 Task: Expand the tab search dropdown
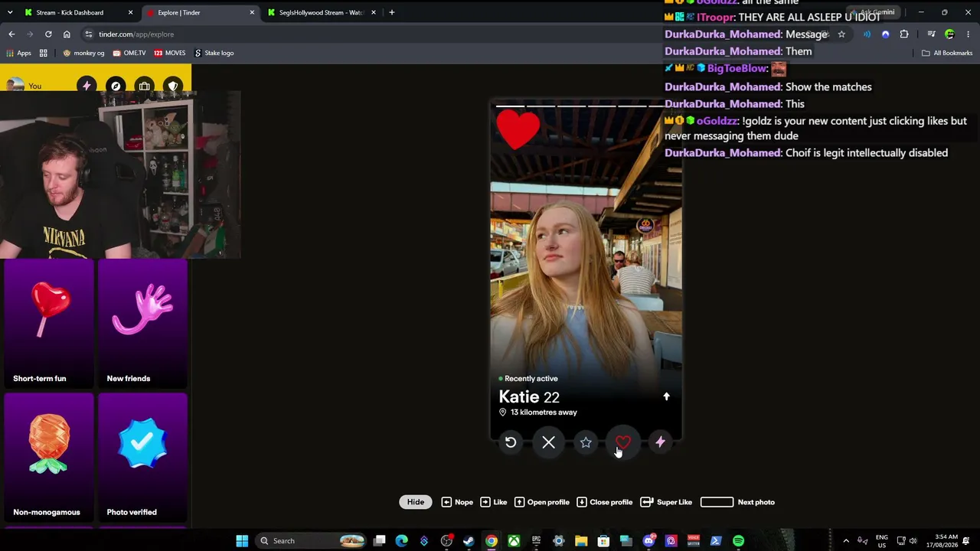(10, 12)
